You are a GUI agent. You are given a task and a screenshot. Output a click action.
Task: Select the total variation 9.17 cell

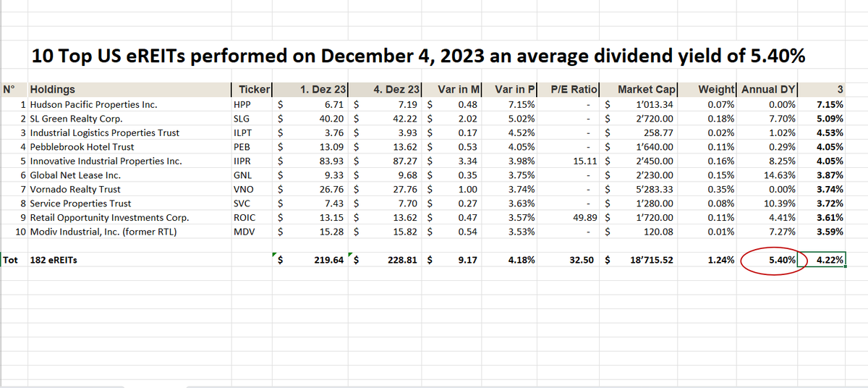467,260
